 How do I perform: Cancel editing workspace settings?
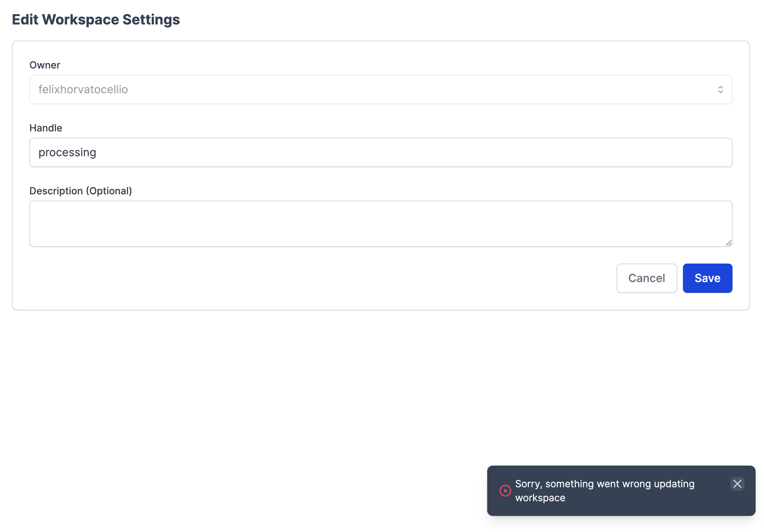pyautogui.click(x=647, y=278)
